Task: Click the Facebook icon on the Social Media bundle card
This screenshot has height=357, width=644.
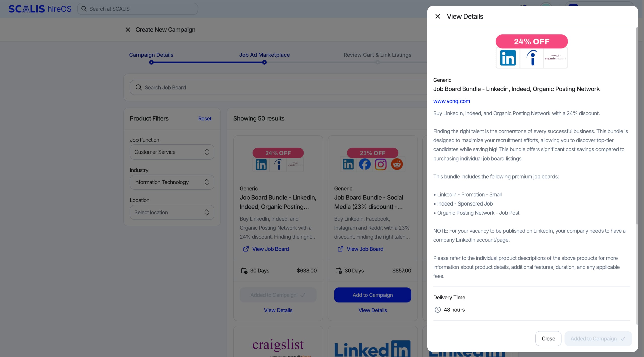Action: click(364, 164)
